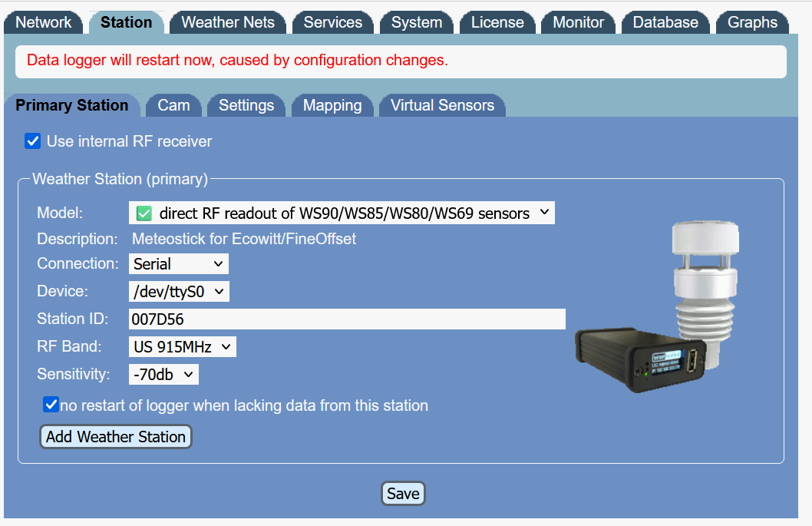Open the Virtual Sensors sub-tab
Viewport: 812px width, 526px height.
coord(442,105)
